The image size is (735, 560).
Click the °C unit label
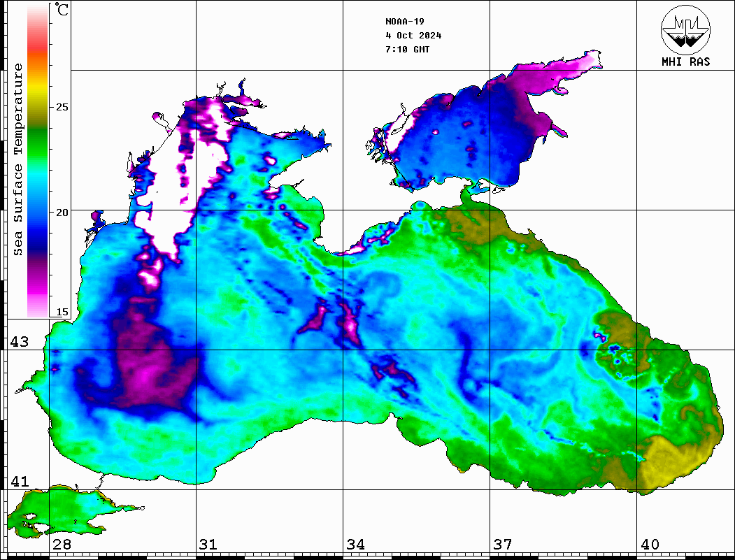pos(62,9)
